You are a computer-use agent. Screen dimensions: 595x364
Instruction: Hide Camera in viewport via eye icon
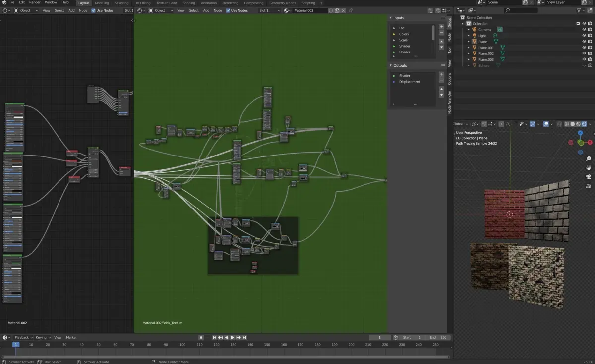tap(584, 30)
